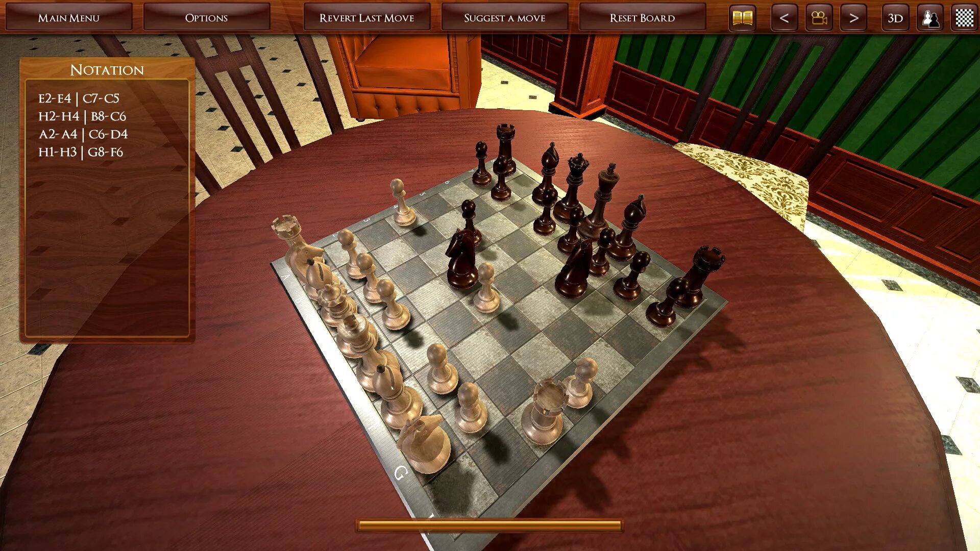Viewport: 980px width, 551px height.
Task: Click the Suggest a Move button
Action: click(505, 18)
